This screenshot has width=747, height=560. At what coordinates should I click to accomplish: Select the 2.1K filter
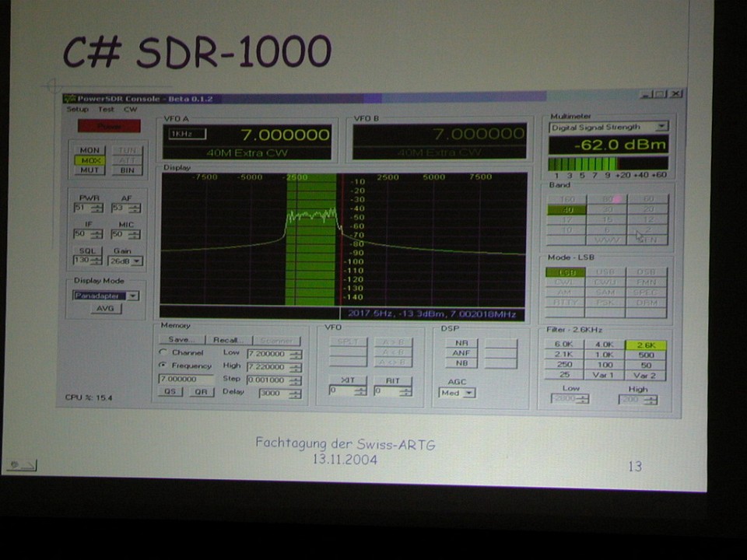tap(563, 355)
